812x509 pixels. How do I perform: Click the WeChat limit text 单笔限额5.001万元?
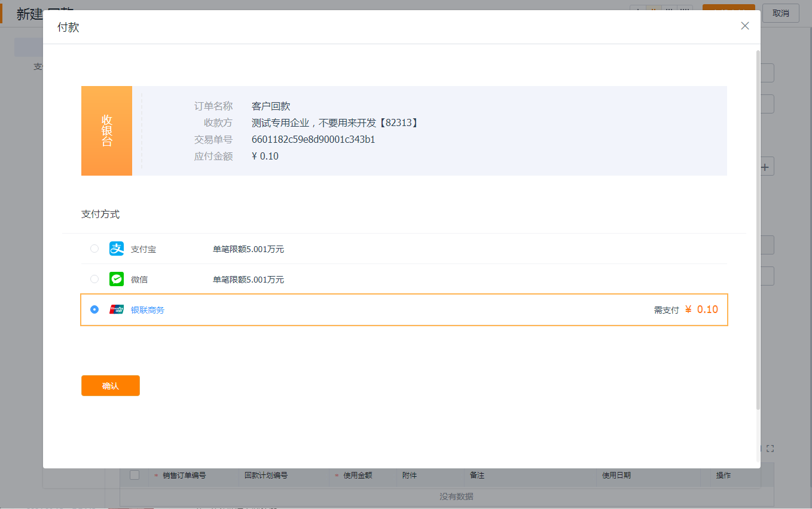click(x=248, y=280)
